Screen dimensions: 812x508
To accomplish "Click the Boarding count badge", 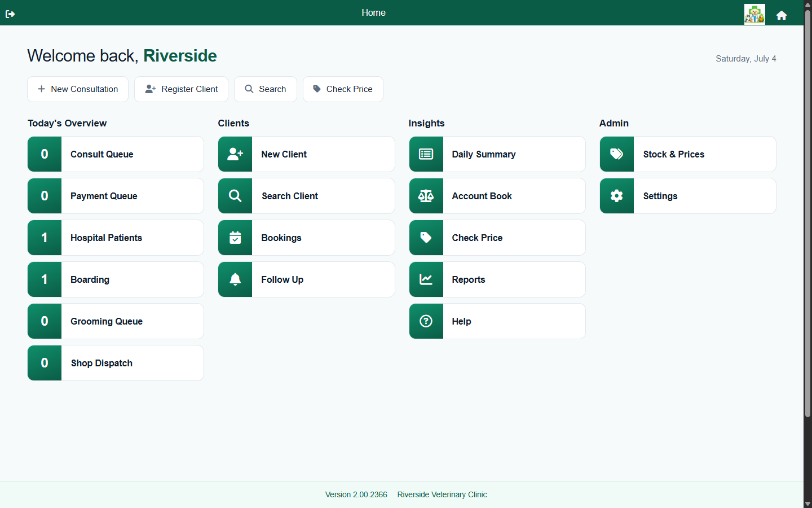I will pos(45,279).
